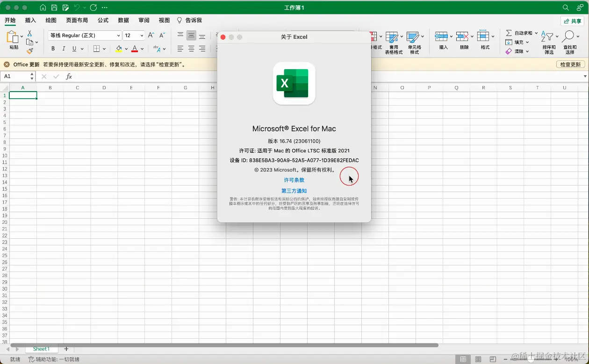Click the 清除 eraser icon
This screenshot has width=589, height=364.
tap(509, 51)
